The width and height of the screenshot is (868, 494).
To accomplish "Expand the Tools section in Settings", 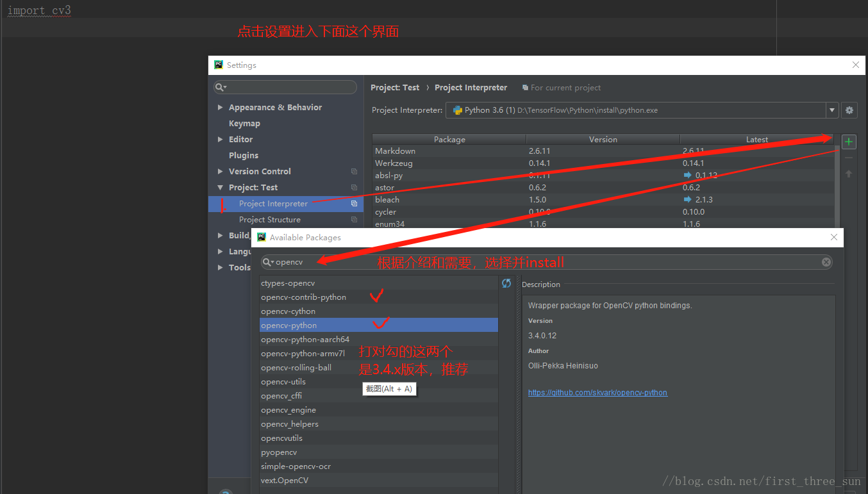I will 221,268.
